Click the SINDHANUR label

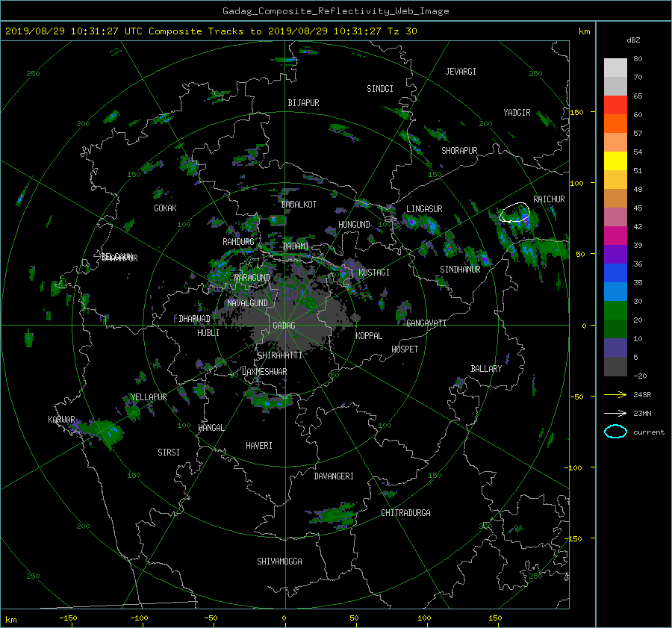click(460, 270)
